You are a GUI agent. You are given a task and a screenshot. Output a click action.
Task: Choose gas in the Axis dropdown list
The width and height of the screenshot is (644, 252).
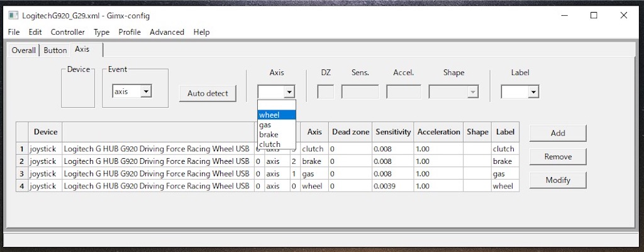[x=277, y=125]
